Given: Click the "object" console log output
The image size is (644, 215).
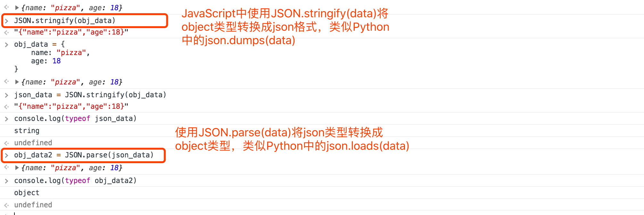Looking at the screenshot, I should pos(27,193).
